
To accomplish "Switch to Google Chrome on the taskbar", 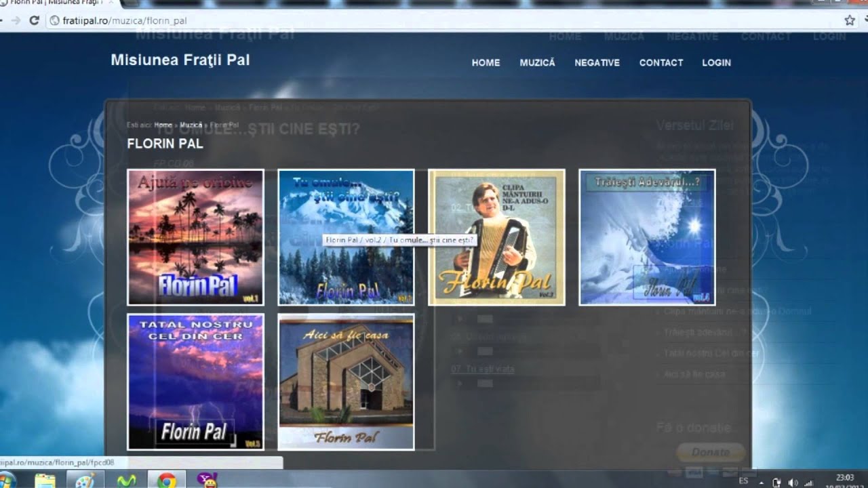I will 167,480.
